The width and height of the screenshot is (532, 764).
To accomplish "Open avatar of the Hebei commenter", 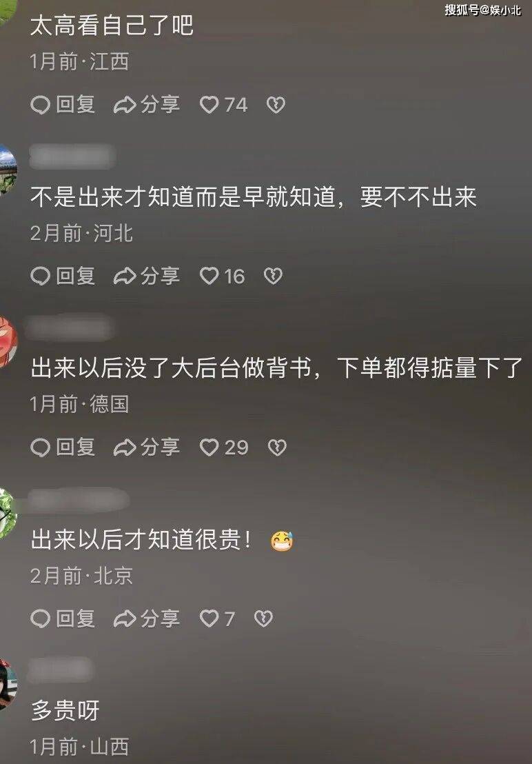I will pyautogui.click(x=7, y=170).
